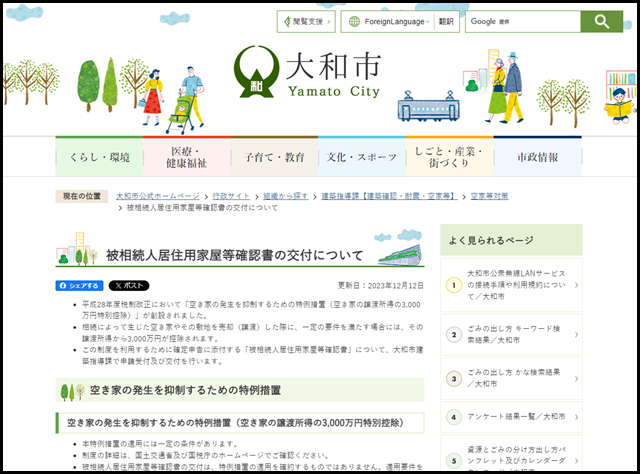Click the number 2 rank badge
The image size is (640, 474).
pos(454,334)
